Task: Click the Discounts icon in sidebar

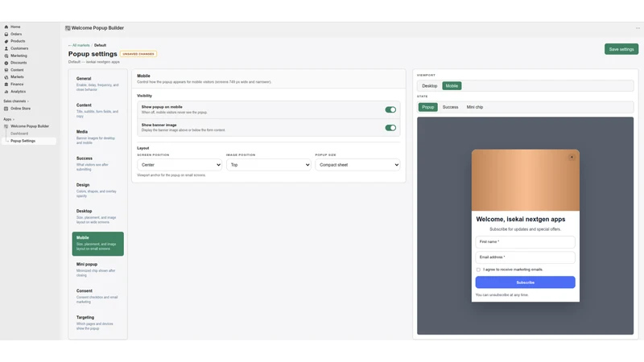Action: [6, 63]
